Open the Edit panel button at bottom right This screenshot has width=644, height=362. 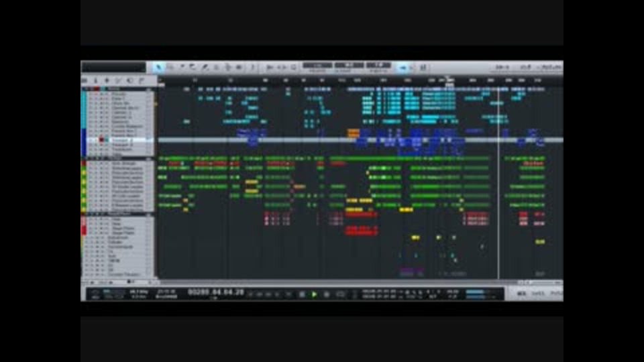(522, 294)
